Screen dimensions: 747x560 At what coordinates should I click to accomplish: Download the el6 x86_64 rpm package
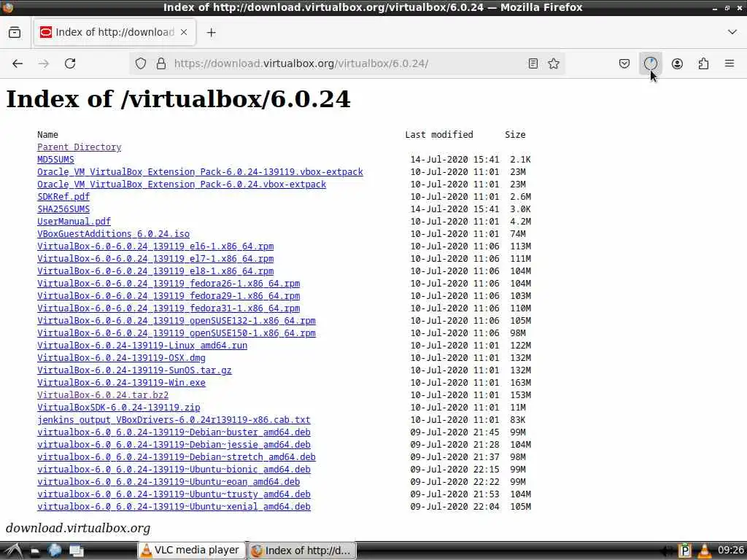155,246
